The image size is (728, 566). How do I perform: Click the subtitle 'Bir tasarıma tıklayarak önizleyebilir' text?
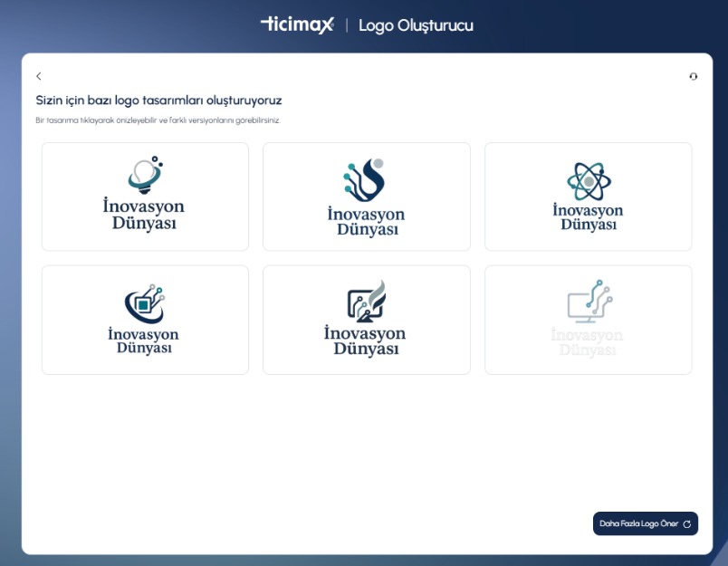point(158,120)
